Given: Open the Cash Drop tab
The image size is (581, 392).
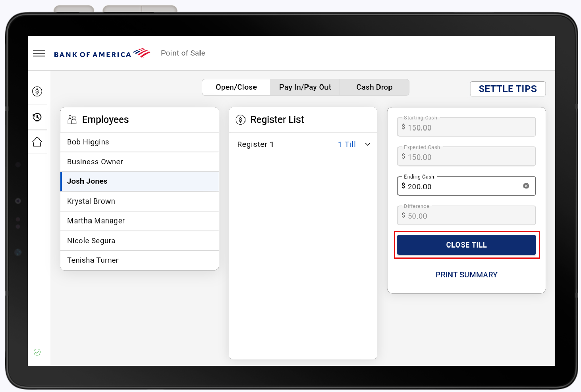Looking at the screenshot, I should coord(374,87).
